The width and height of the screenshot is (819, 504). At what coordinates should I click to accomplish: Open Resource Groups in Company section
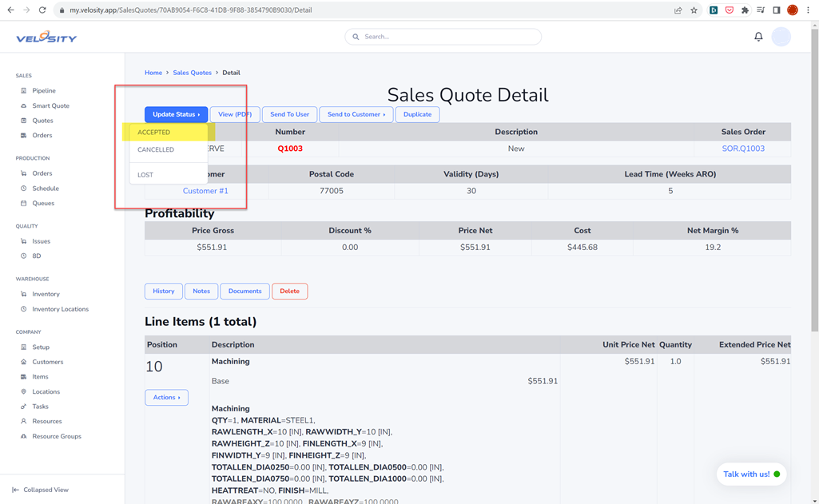coord(56,436)
